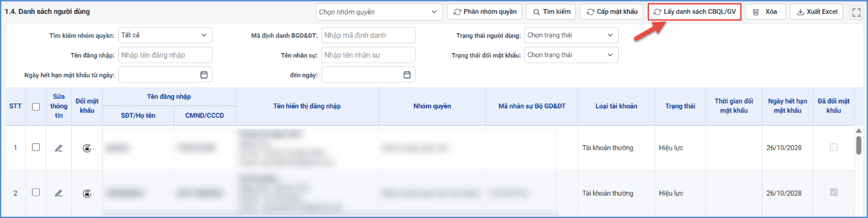Click the edit pencil icon in row 2
The height and width of the screenshot is (218, 868).
coord(59,193)
